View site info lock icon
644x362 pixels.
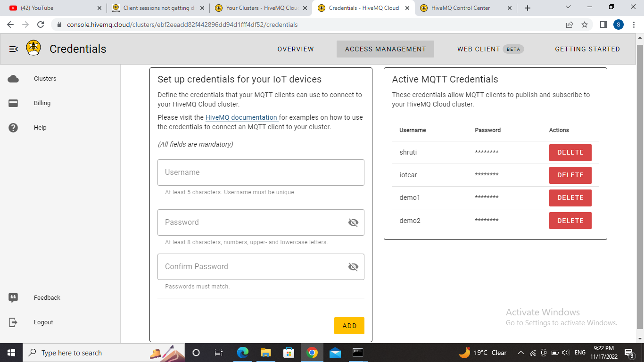tap(59, 25)
